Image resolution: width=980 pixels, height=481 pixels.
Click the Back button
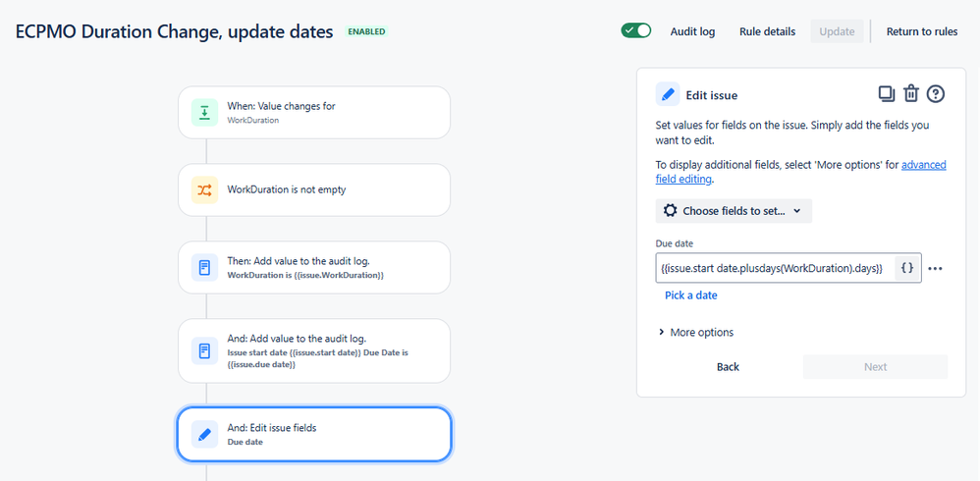728,367
